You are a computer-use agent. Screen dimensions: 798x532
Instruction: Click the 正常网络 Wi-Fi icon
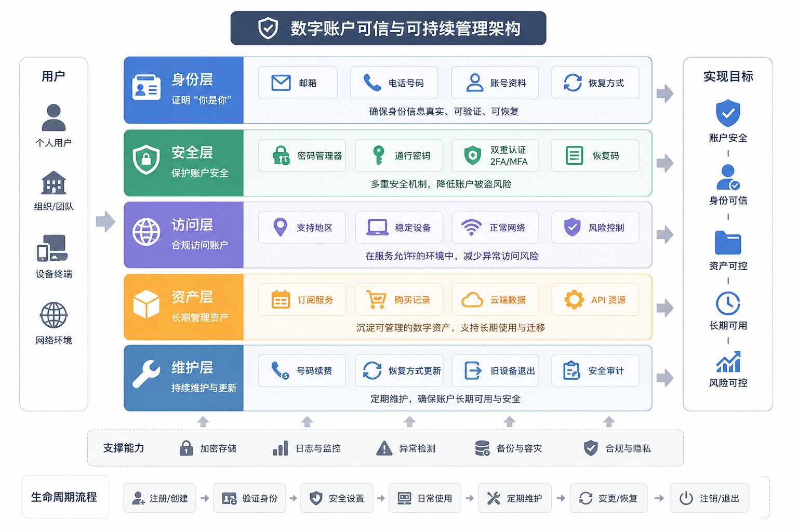(x=471, y=228)
